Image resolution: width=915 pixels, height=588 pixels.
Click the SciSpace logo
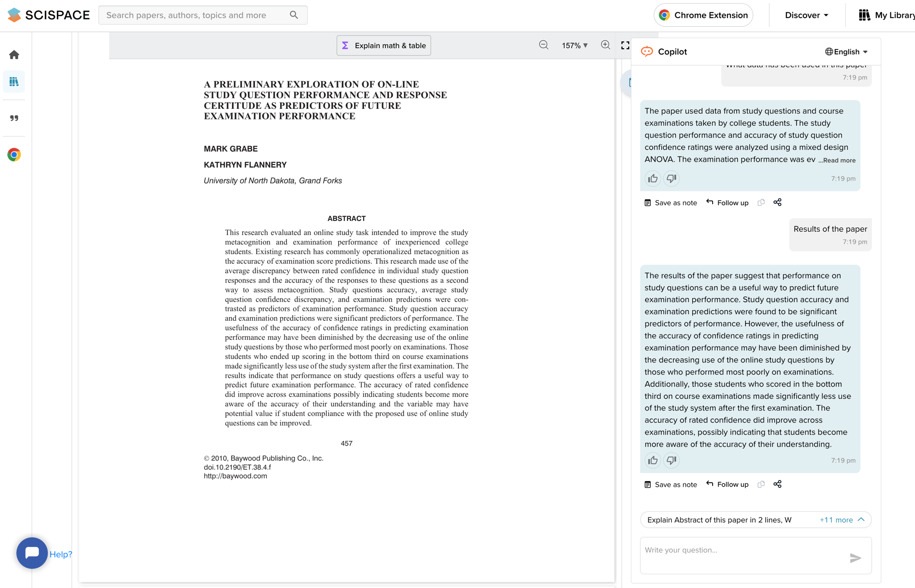(x=49, y=15)
